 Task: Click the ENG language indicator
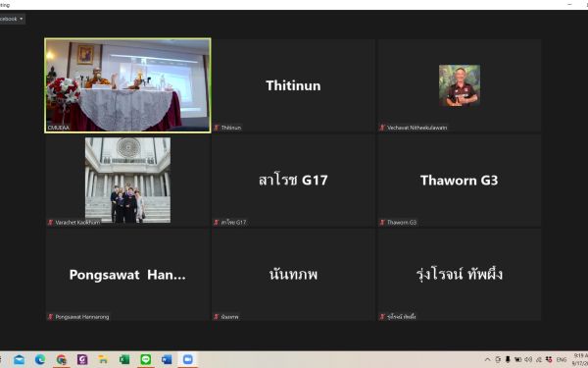[x=562, y=360]
